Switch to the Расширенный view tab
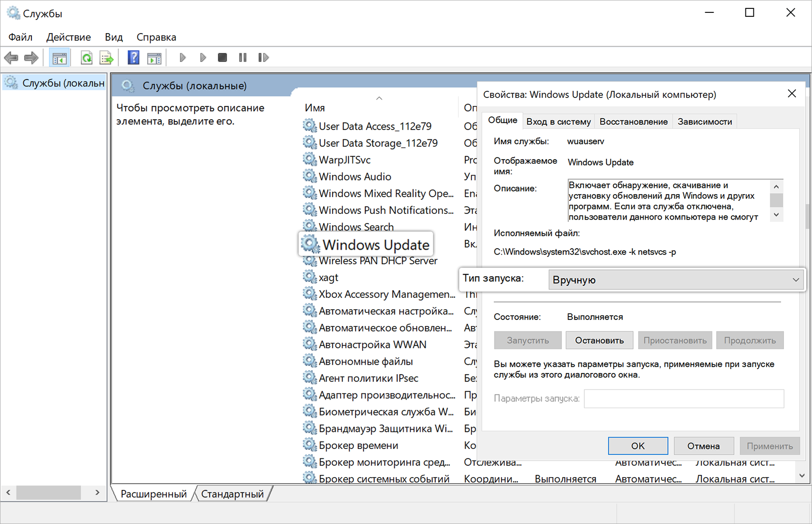 click(154, 494)
